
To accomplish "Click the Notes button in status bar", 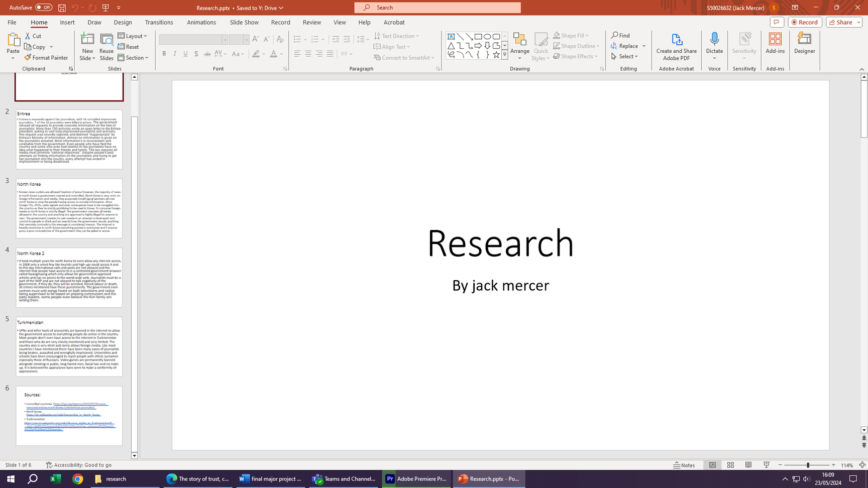I will tap(685, 465).
